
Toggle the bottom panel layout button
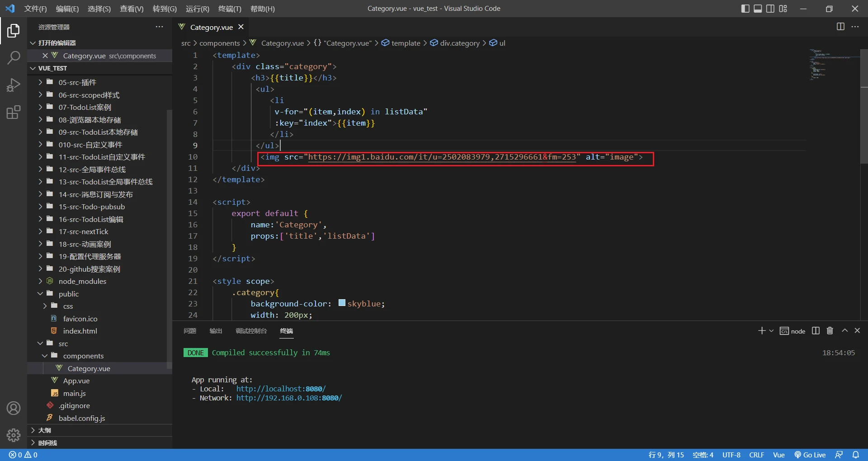pos(758,9)
